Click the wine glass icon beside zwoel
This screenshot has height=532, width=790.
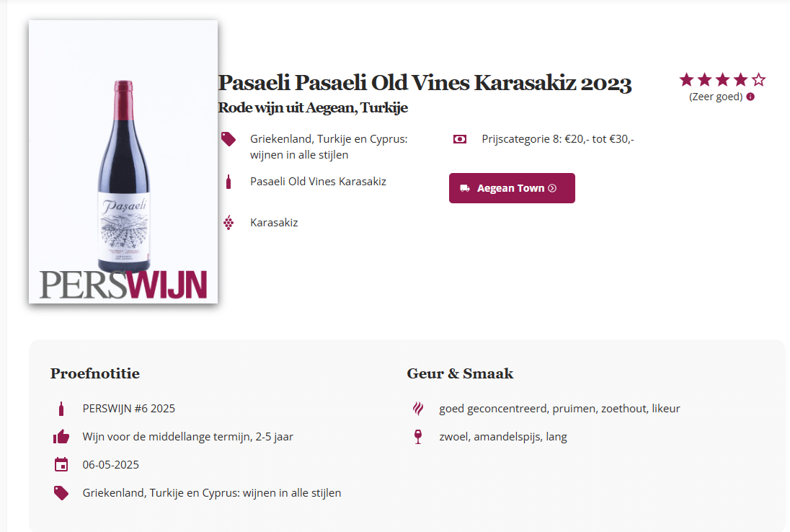coord(418,437)
